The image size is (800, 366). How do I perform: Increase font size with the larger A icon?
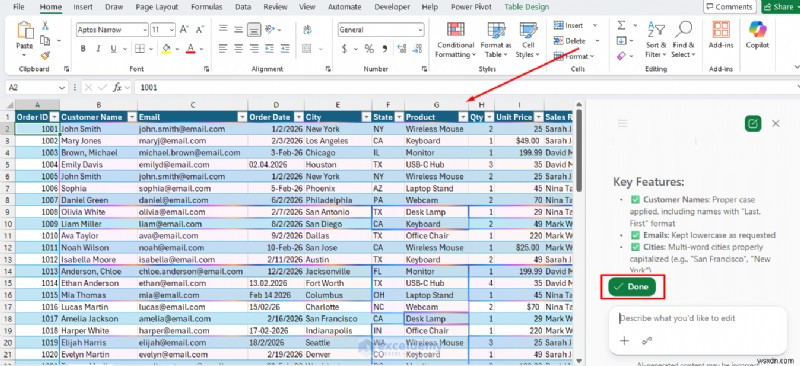coord(184,30)
